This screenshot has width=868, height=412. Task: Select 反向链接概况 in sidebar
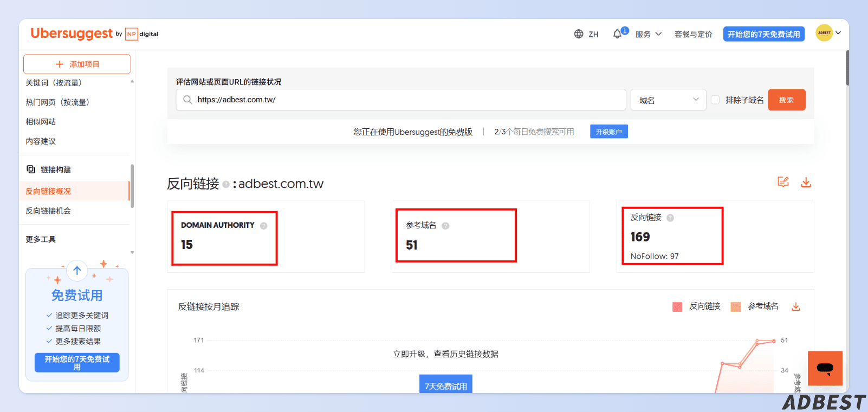coord(74,191)
